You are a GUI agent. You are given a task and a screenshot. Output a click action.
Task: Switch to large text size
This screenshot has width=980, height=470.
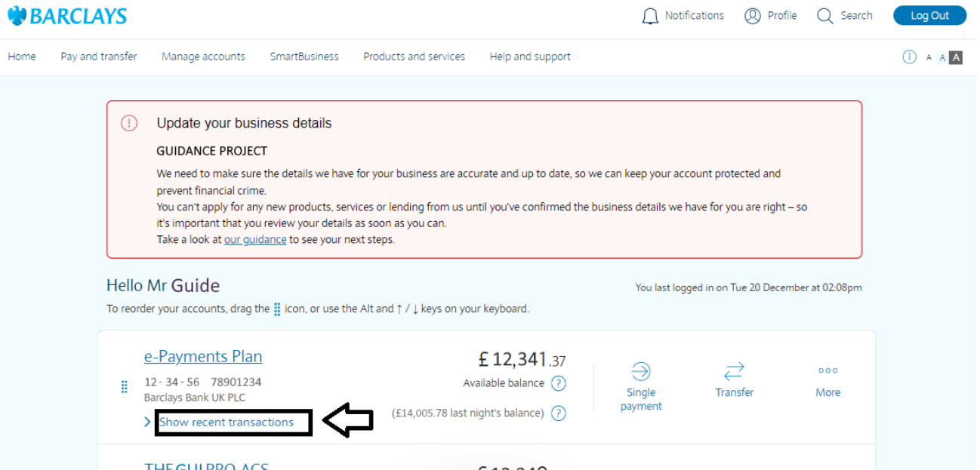tap(955, 57)
